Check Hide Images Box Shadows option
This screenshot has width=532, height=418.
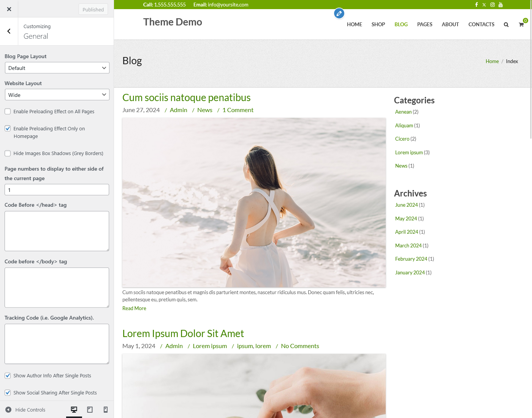pyautogui.click(x=8, y=154)
